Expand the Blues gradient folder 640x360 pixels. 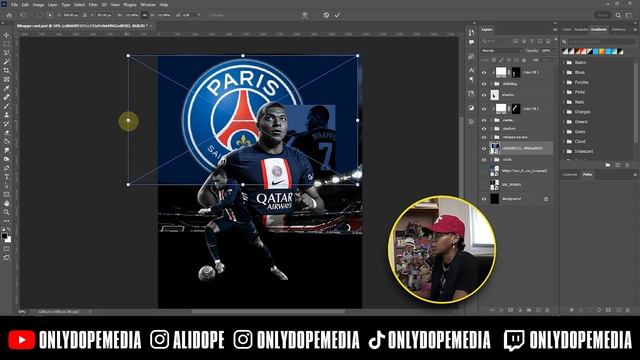564,72
